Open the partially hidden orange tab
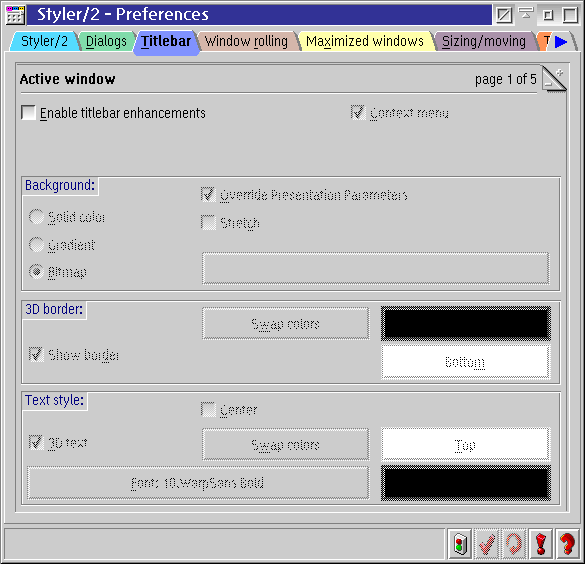Image resolution: width=585 pixels, height=564 pixels. [x=545, y=41]
